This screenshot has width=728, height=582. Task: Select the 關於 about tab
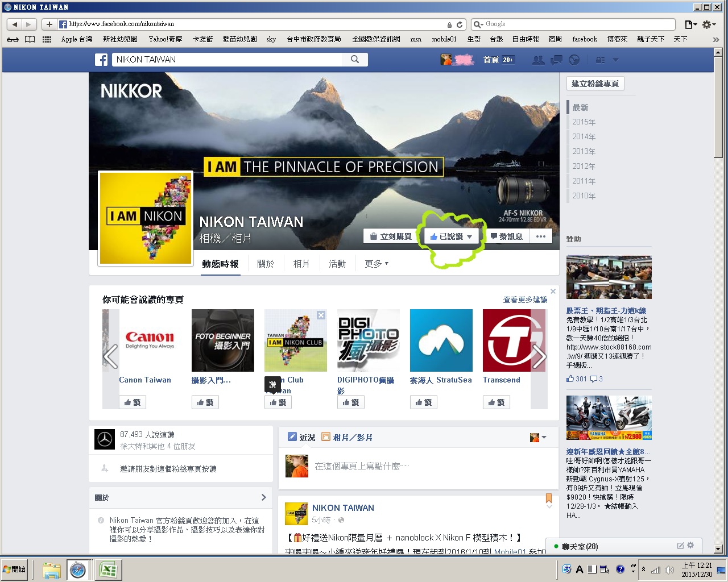[x=266, y=264]
